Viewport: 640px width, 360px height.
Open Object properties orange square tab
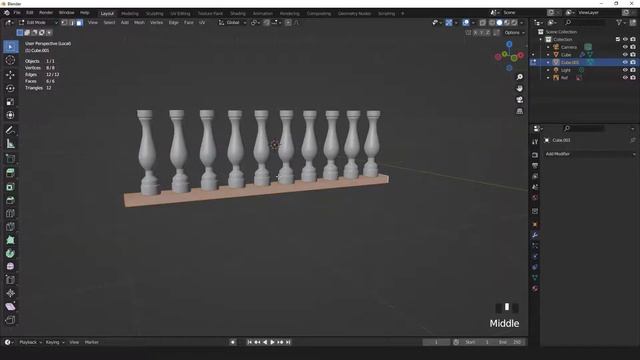[535, 224]
